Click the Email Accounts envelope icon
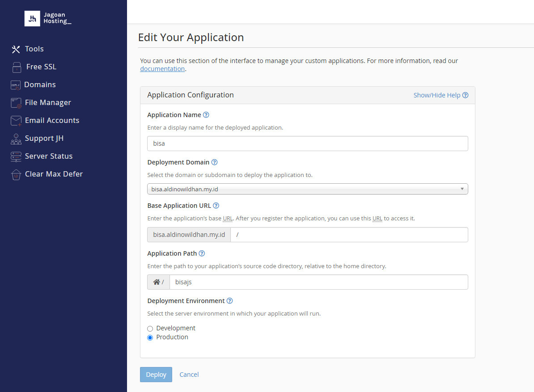Image resolution: width=534 pixels, height=392 pixels. [x=16, y=121]
